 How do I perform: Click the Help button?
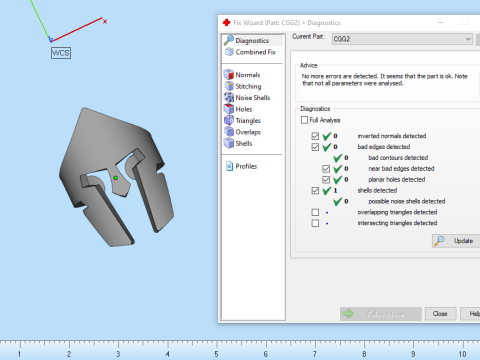tap(471, 314)
